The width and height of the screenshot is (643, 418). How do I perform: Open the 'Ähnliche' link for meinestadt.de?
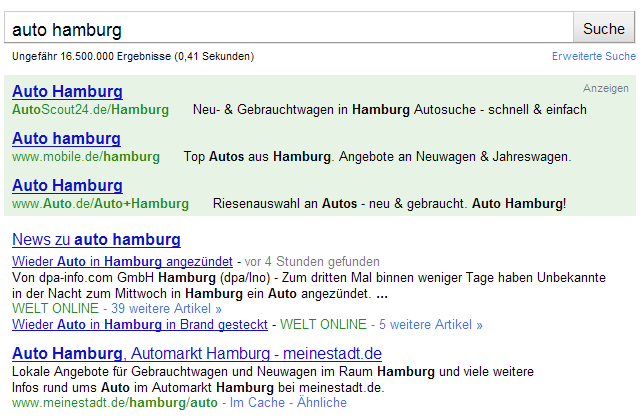coord(322,402)
